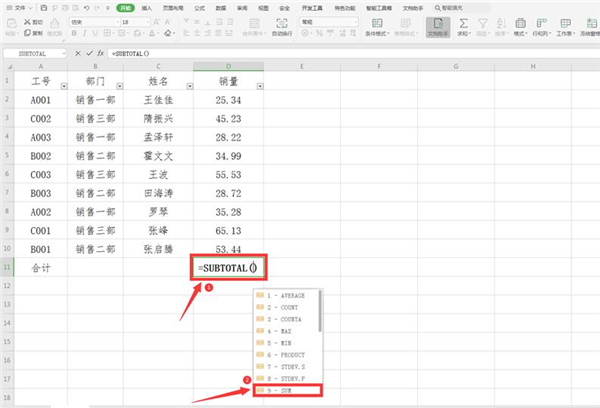
Task: Confirm formula entry with the checkmark button
Action: click(89, 54)
